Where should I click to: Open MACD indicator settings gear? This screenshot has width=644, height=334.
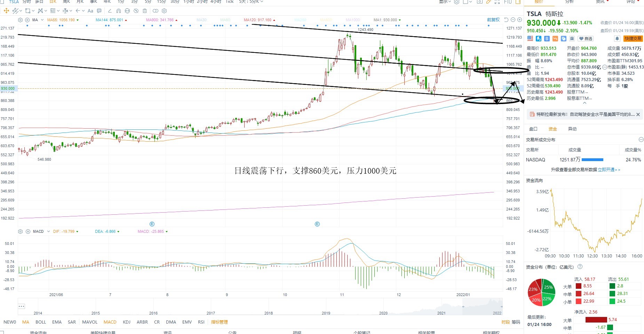click(20, 231)
